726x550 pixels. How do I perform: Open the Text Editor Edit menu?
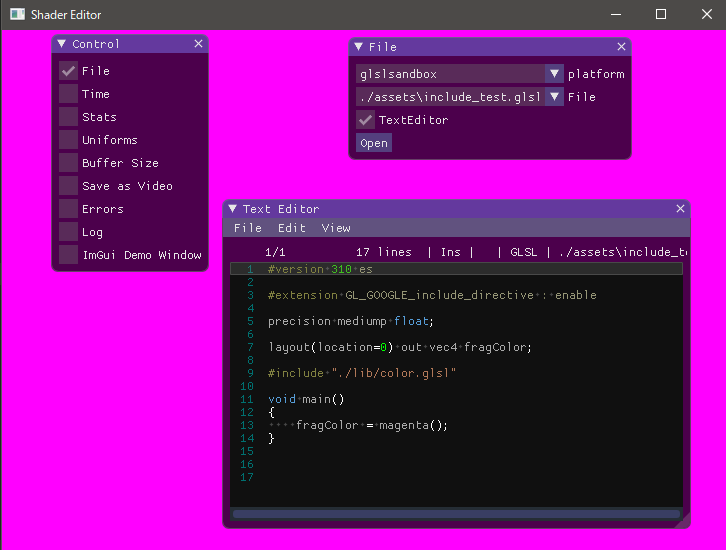pos(292,228)
